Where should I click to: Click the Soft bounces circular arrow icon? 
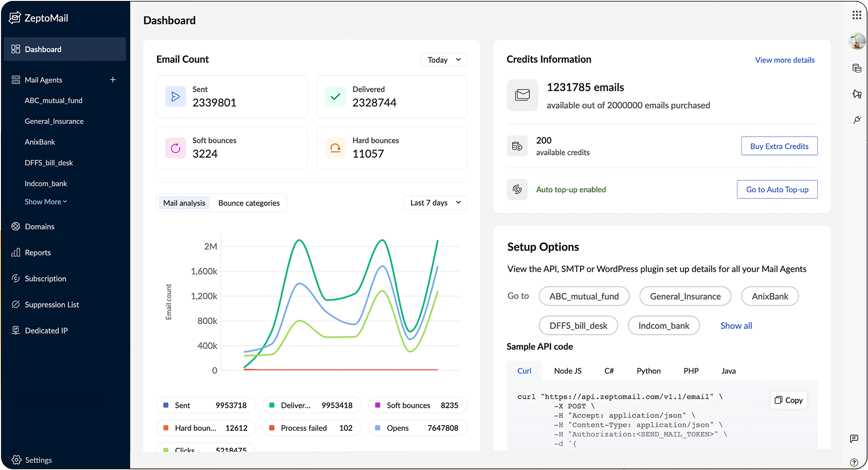[175, 148]
